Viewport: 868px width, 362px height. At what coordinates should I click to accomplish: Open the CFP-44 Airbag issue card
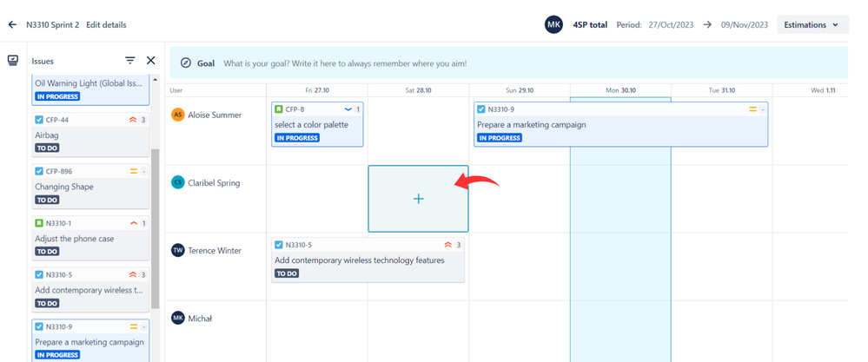pyautogui.click(x=90, y=135)
